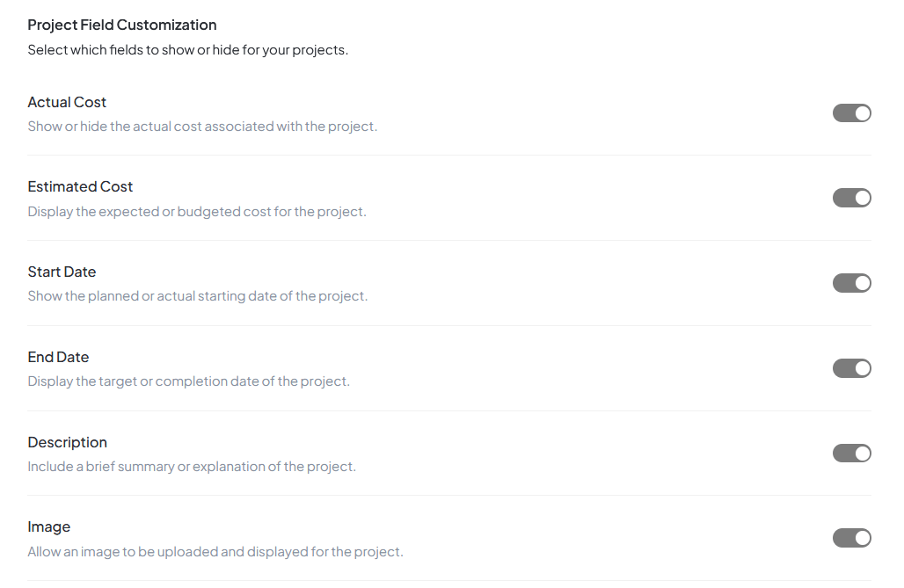Click the 'Show or hide the actual cost' text
This screenshot has height=588, width=904.
[x=202, y=127]
